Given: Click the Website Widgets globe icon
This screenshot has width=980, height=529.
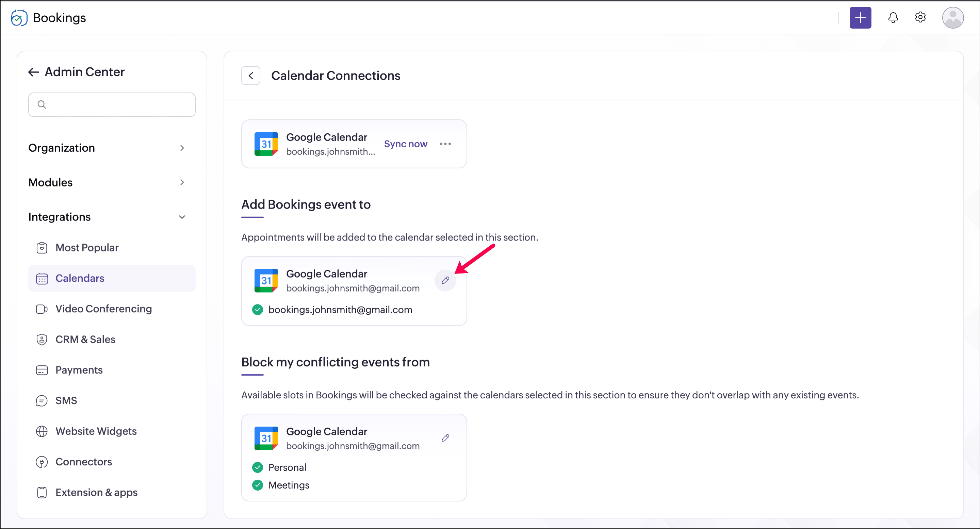Looking at the screenshot, I should point(42,431).
